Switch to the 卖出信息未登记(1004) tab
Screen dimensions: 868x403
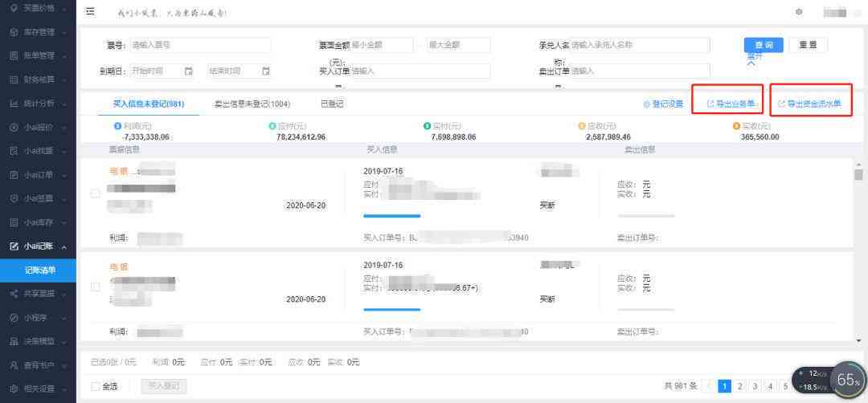(252, 104)
